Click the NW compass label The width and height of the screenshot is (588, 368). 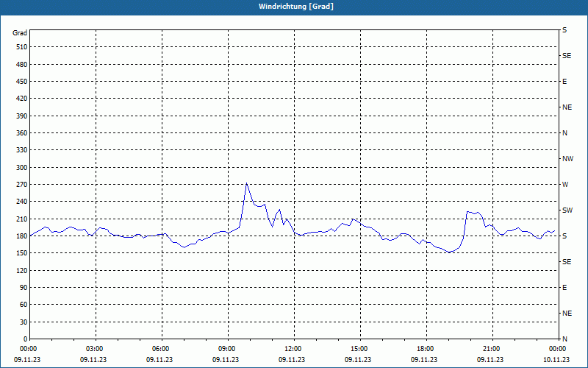(567, 159)
